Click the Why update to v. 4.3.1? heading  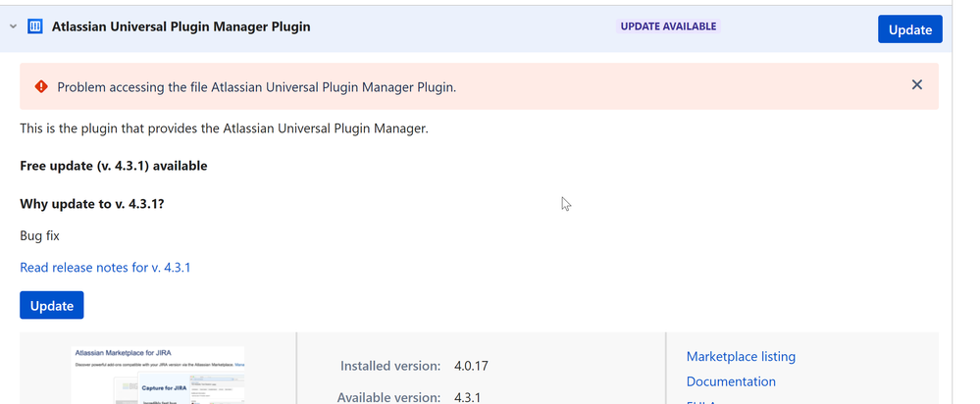click(x=92, y=204)
